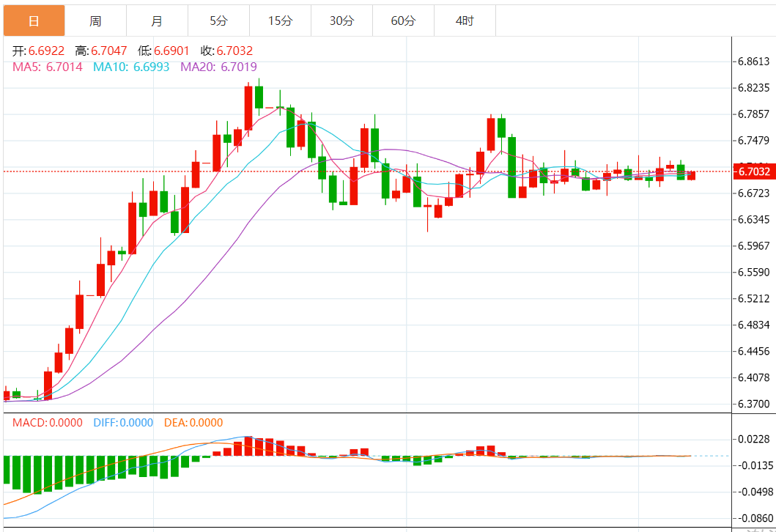Click the 6.4834 price axis label

(754, 325)
